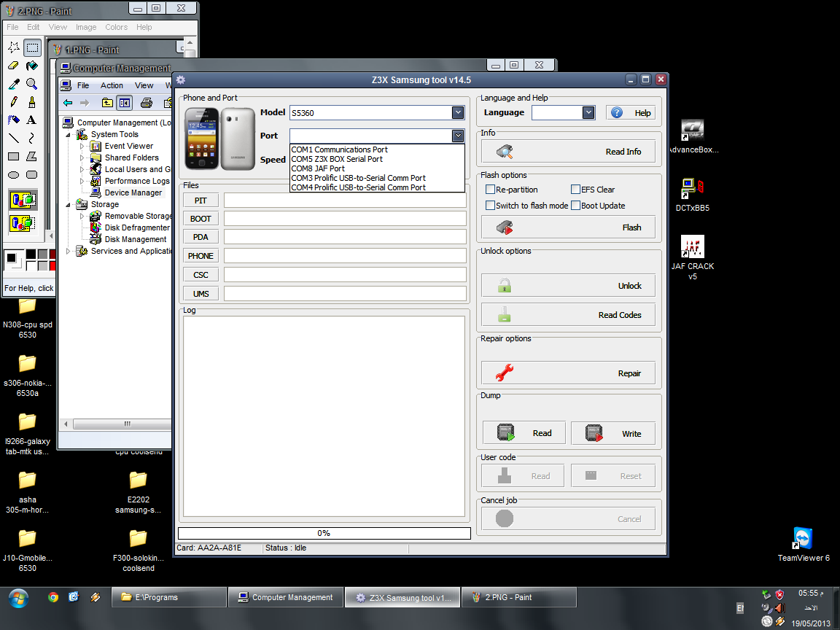Select the rectangular Select tool in Paint
Image resolution: width=840 pixels, height=630 pixels.
32,47
